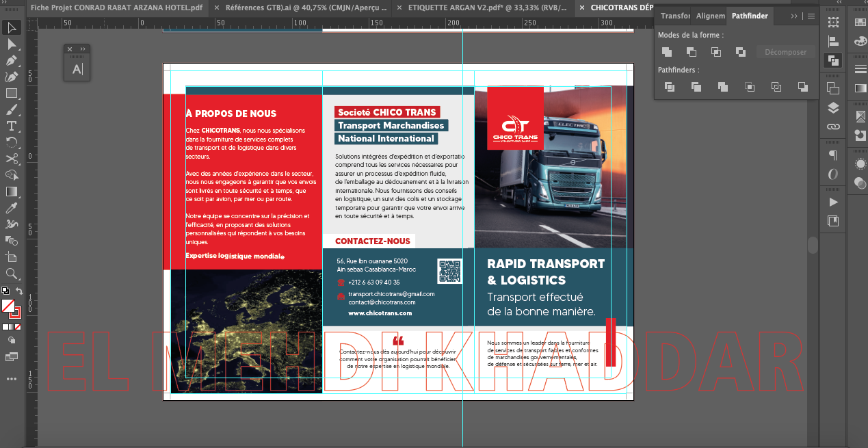868x448 pixels.
Task: Open the Stroke panel icon
Action: pos(860,69)
